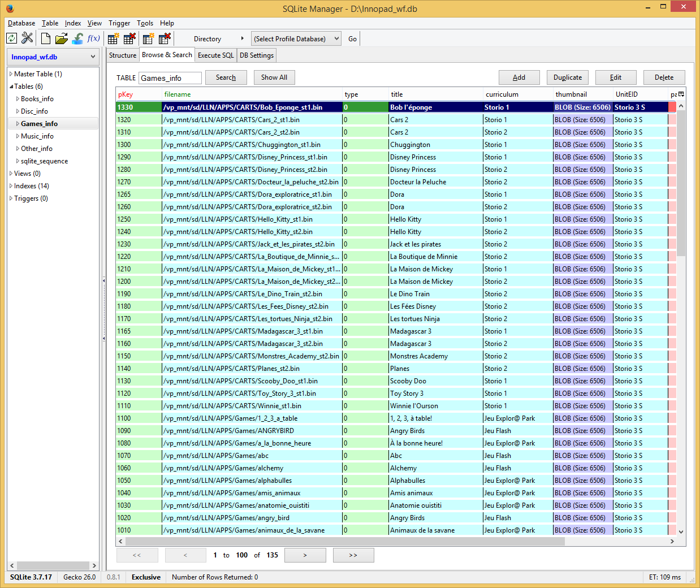Click the Create Index icon
700x588 pixels.
coord(149,38)
